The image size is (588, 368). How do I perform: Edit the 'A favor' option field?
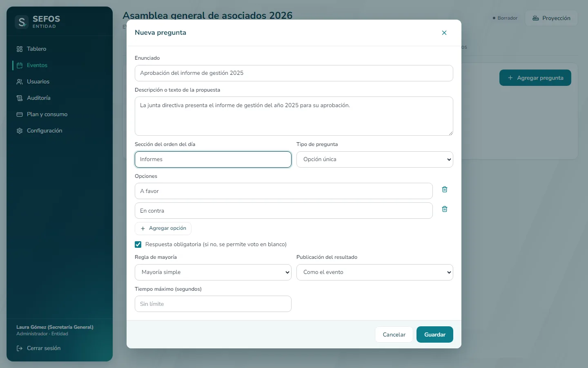[x=284, y=191]
